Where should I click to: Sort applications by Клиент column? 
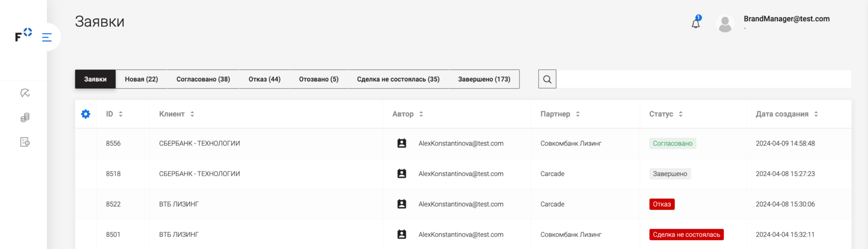point(192,114)
